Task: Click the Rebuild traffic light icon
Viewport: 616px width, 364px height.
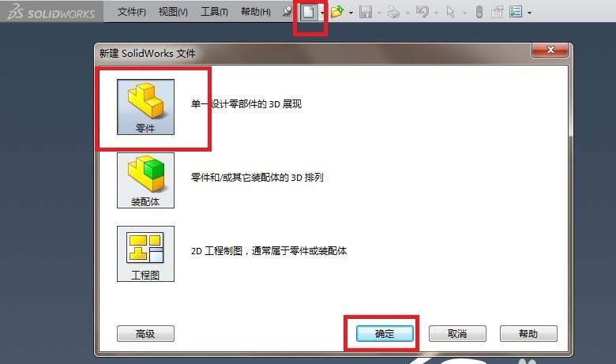Action: (479, 12)
